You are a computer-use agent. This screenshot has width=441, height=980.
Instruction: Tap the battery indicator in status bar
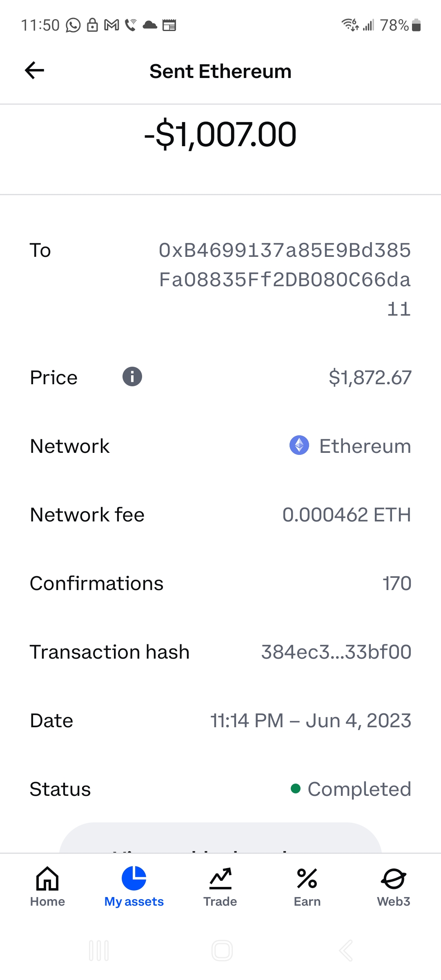click(416, 25)
